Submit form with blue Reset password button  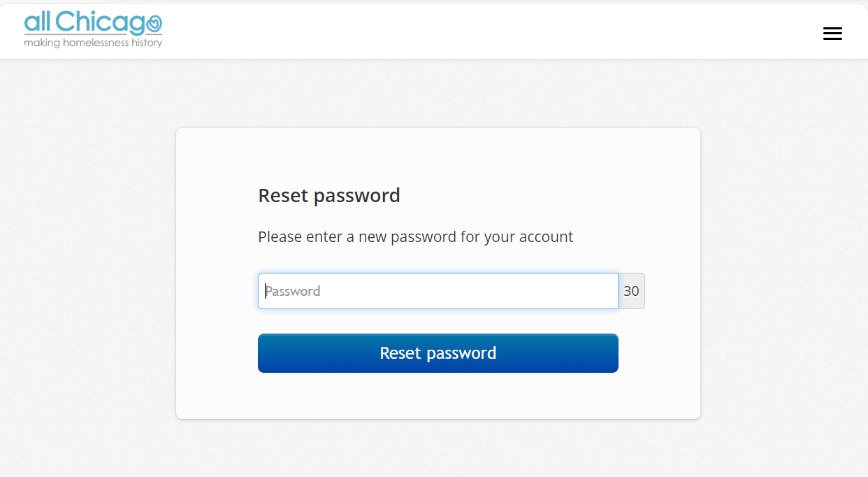(438, 353)
